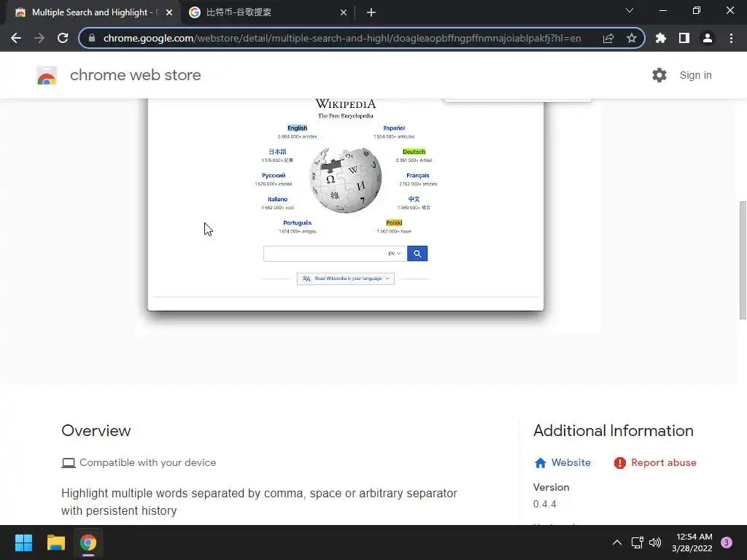The height and width of the screenshot is (560, 747).
Task: Open the extension's Website link
Action: (570, 462)
